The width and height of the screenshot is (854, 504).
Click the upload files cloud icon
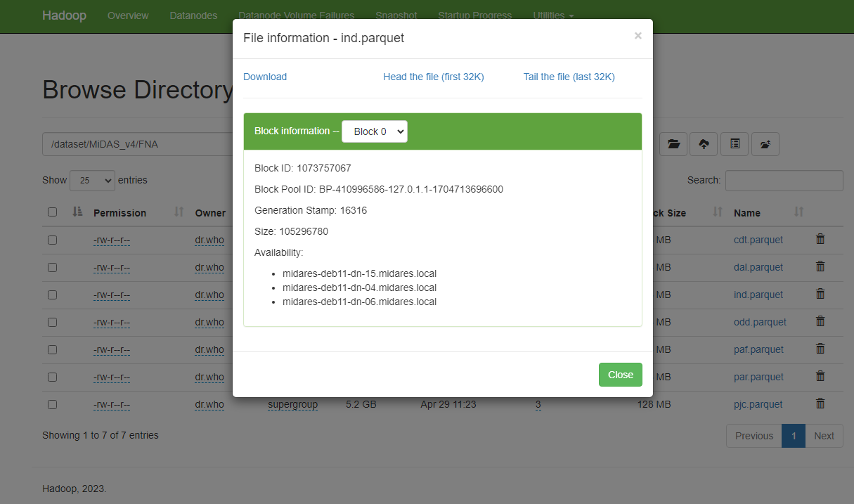pos(704,144)
